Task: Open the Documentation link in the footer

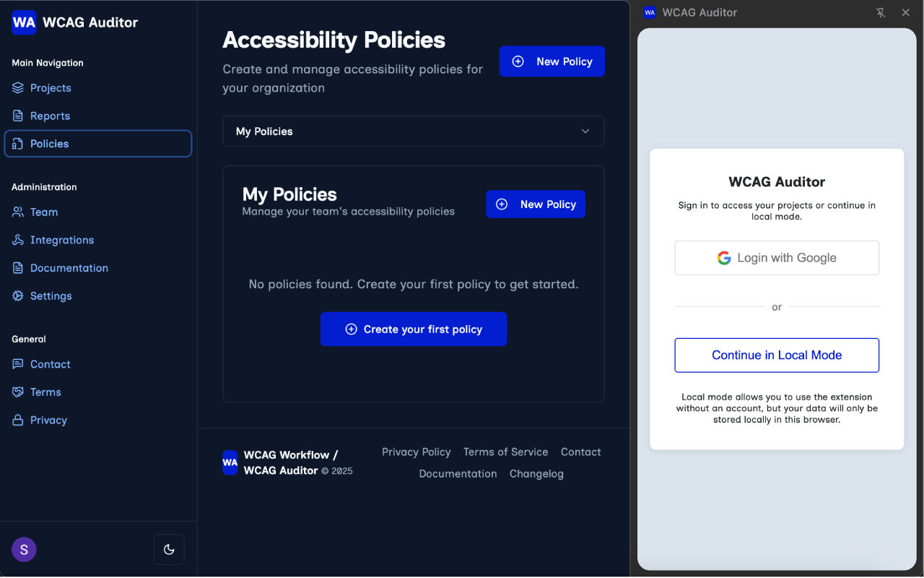Action: [458, 474]
